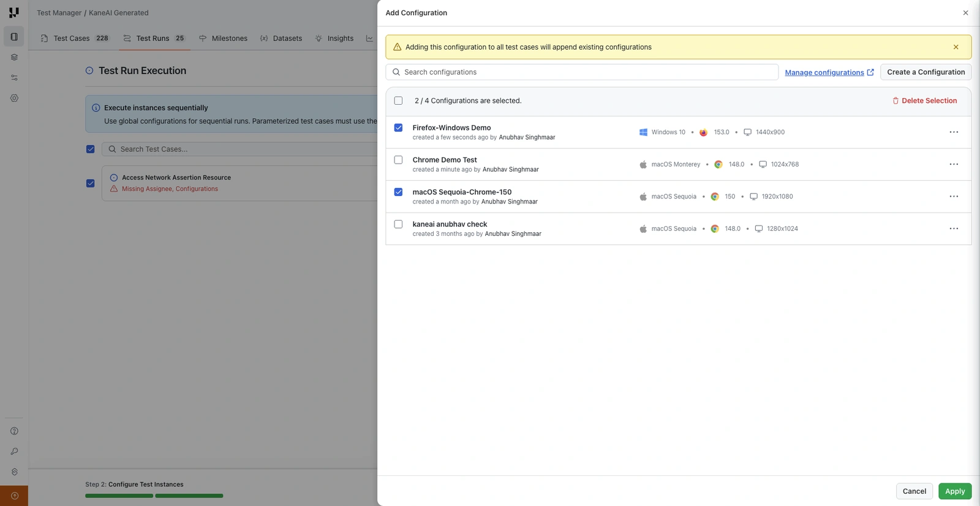Screen dimensions: 980x506
Task: Check the Chrome Demo Test configuration
Action: click(x=398, y=160)
